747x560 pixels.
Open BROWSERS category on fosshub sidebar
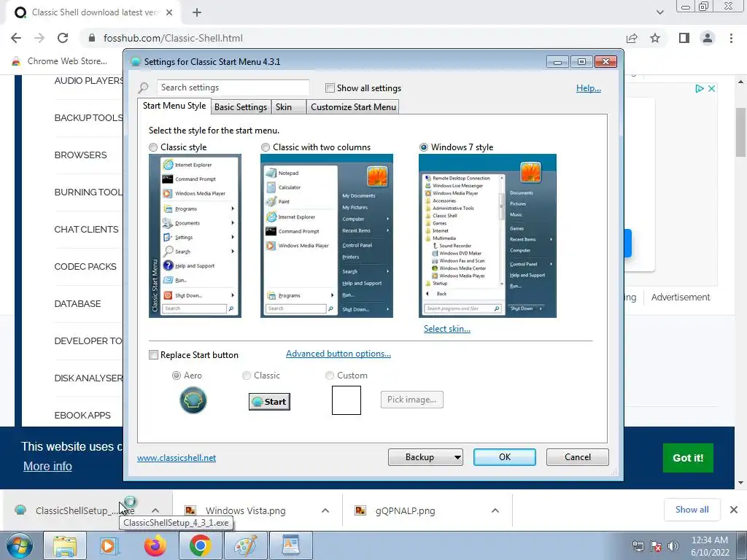pyautogui.click(x=80, y=155)
